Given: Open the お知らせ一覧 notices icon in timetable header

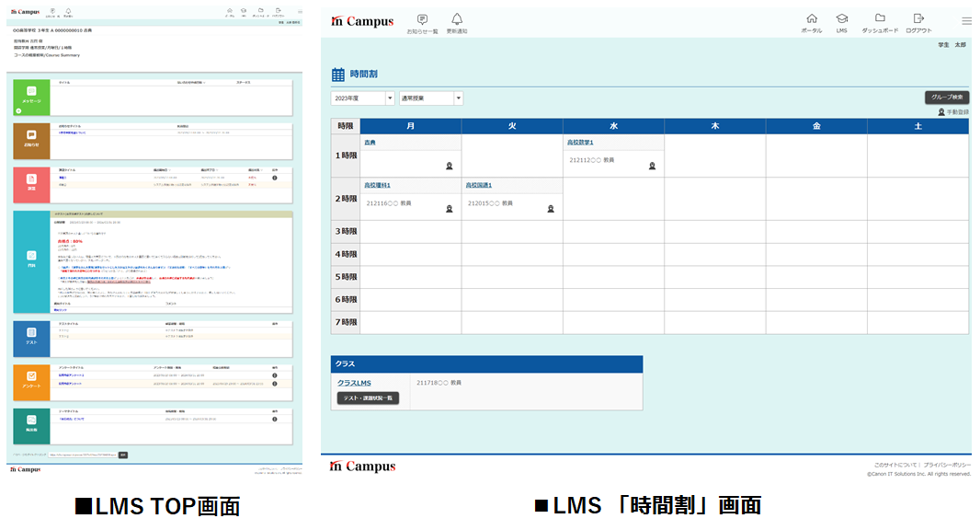Looking at the screenshot, I should click(x=422, y=19).
